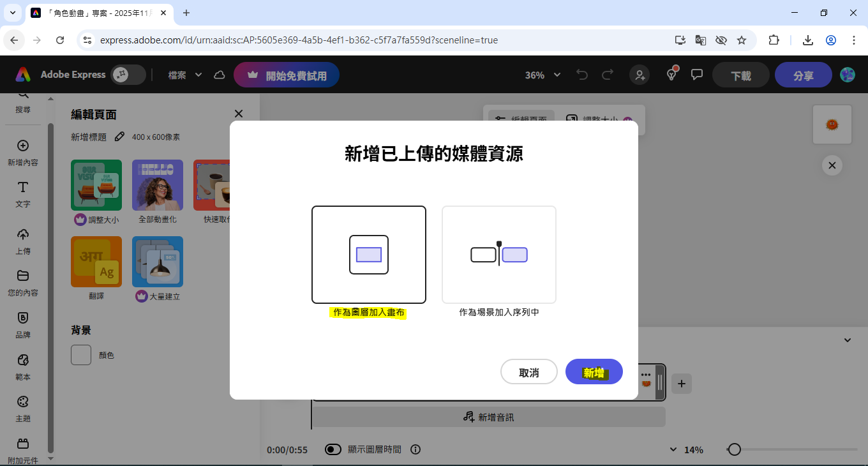The image size is (868, 466).
Task: Open the File menu dropdown
Action: (184, 75)
